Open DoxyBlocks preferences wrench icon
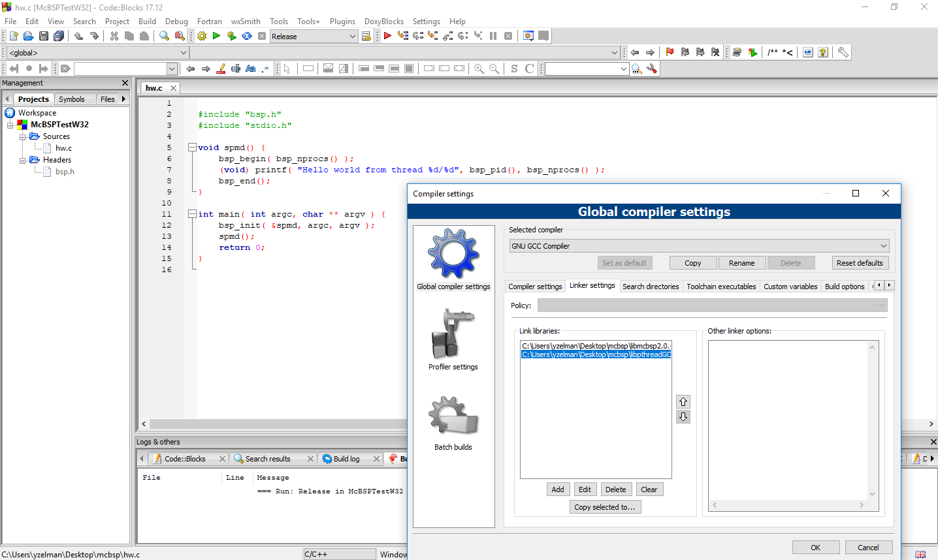The image size is (938, 560). click(x=843, y=52)
